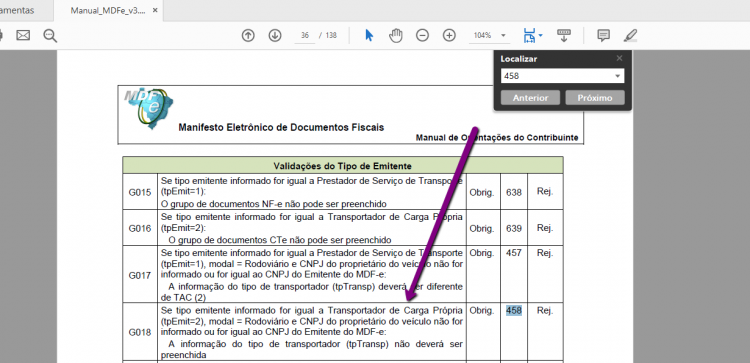Click the G015 row label
This screenshot has height=363, width=750.
(x=140, y=192)
